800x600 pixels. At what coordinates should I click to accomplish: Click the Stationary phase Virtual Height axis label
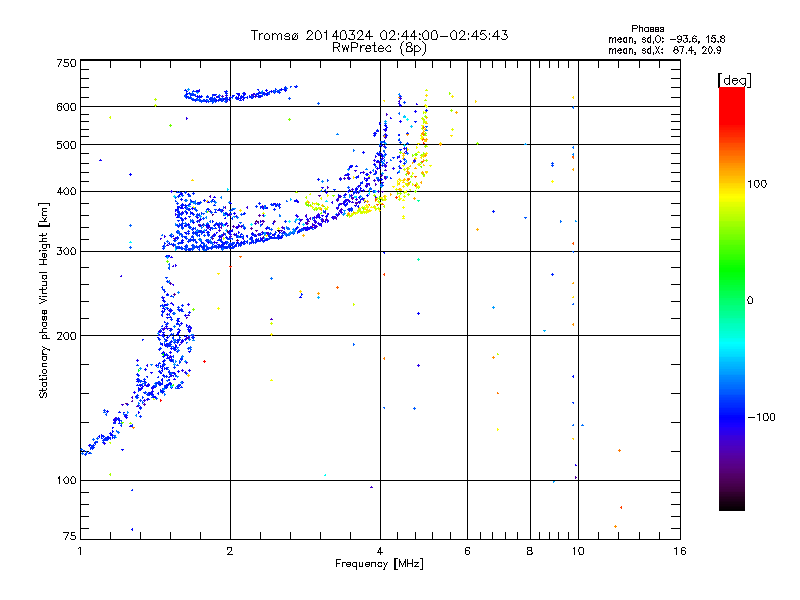[43, 300]
